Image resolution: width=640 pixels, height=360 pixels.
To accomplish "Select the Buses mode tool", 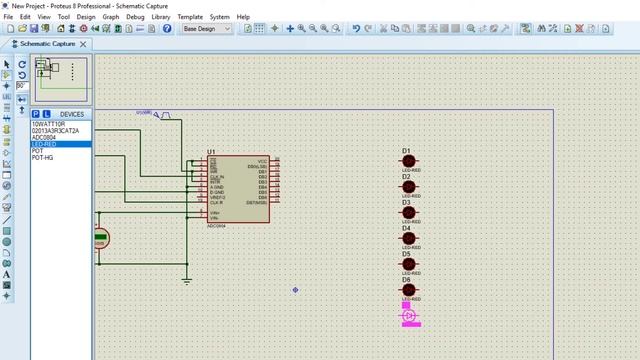I will coord(7,118).
